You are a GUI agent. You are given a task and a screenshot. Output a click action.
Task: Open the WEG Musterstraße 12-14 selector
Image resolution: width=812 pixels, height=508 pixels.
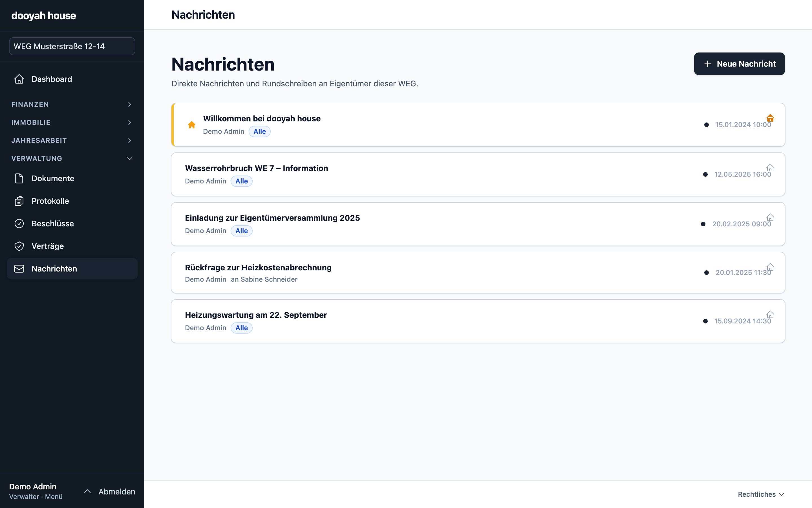point(72,46)
